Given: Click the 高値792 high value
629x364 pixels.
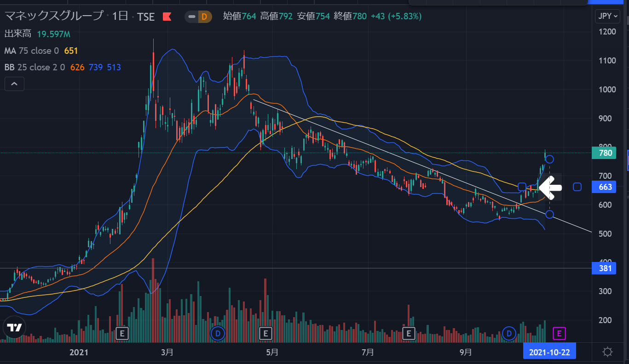Looking at the screenshot, I should pyautogui.click(x=276, y=17).
